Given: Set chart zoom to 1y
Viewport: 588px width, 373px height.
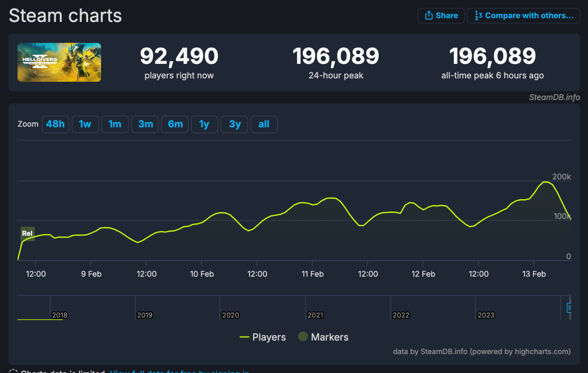Looking at the screenshot, I should pos(204,124).
